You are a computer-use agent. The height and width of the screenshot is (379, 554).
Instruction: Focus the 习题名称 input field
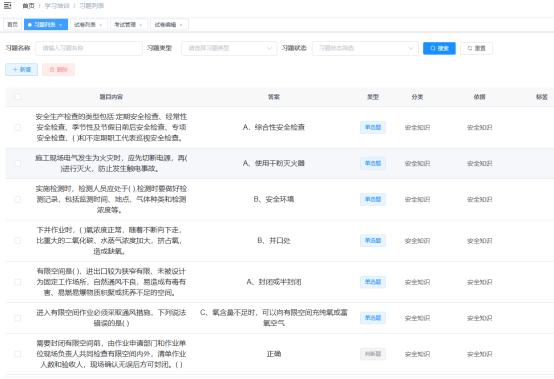tap(89, 48)
